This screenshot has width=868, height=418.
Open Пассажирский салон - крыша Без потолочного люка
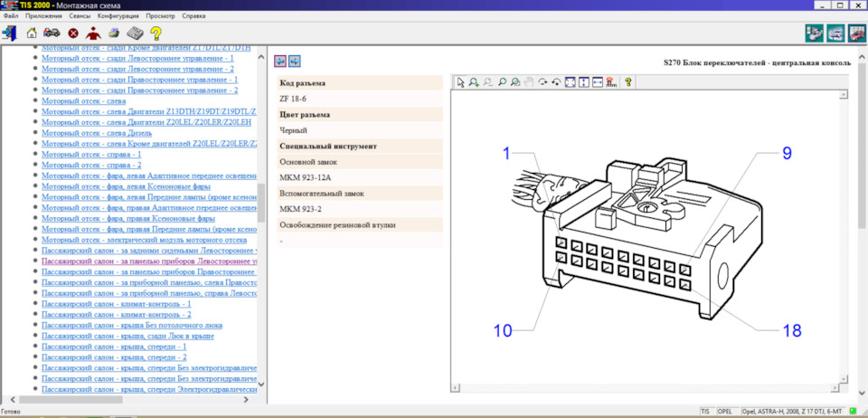(132, 325)
